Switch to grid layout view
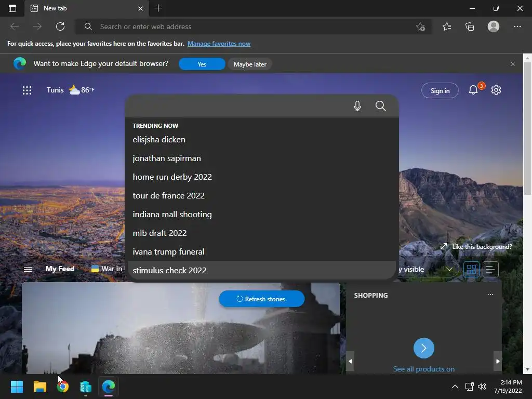This screenshot has height=399, width=532. tap(471, 270)
